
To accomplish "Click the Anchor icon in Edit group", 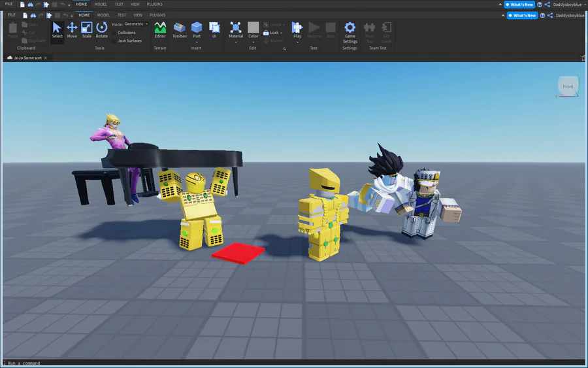I will coord(267,41).
